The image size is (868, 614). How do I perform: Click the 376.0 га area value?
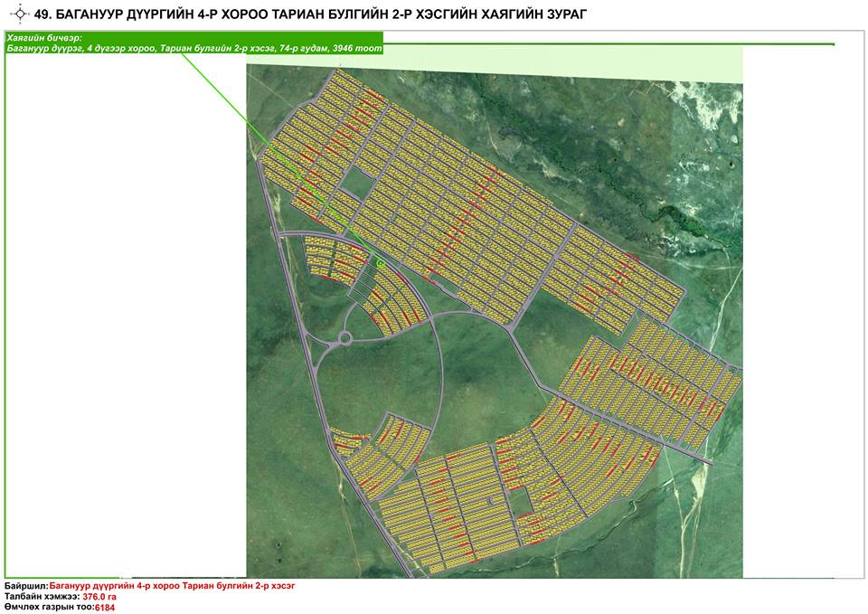(100, 597)
